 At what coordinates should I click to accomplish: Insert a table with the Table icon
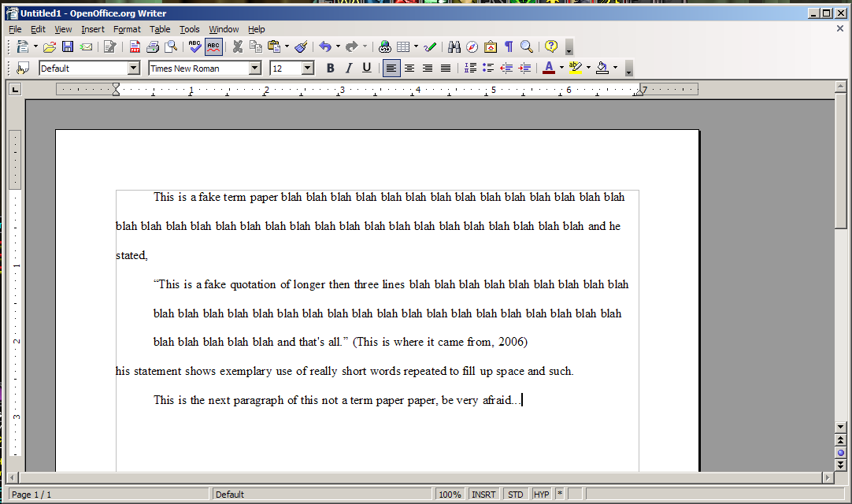tap(403, 47)
